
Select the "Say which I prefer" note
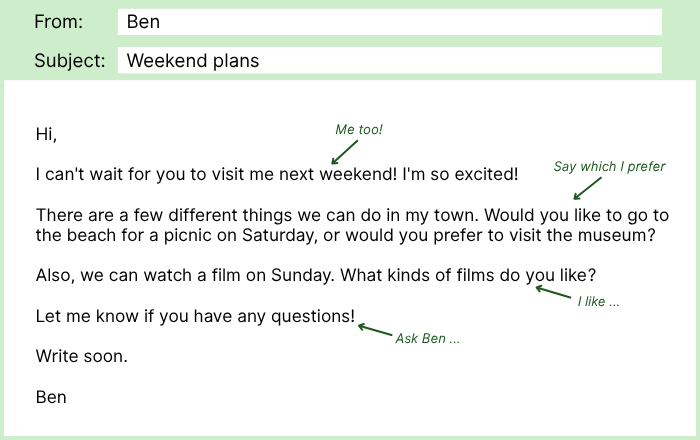(609, 166)
